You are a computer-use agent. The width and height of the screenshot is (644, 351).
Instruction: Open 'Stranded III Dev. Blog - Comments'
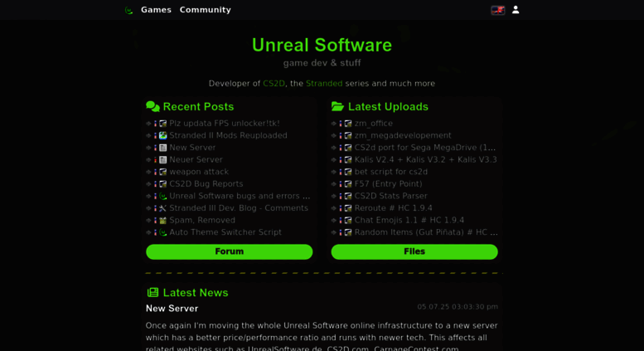239,208
